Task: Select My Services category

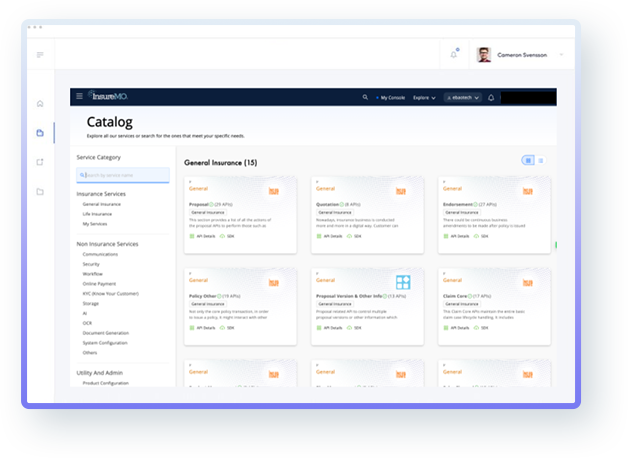Action: click(x=95, y=224)
